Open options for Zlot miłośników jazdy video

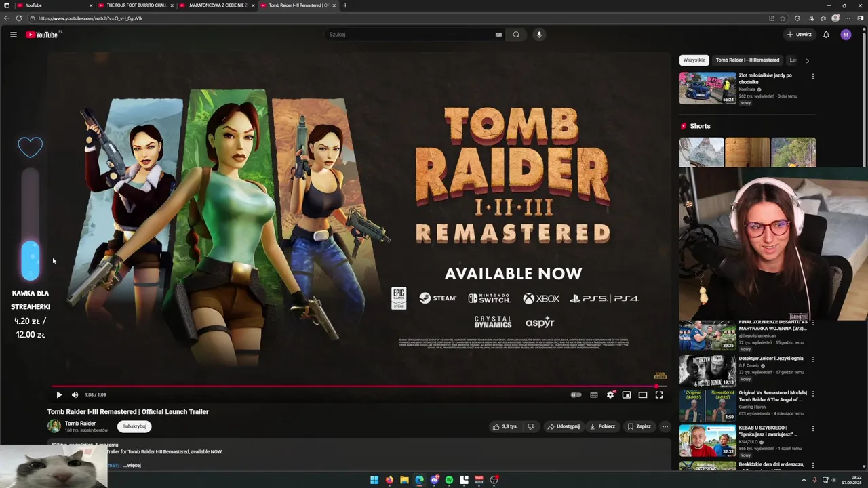pyautogui.click(x=812, y=76)
